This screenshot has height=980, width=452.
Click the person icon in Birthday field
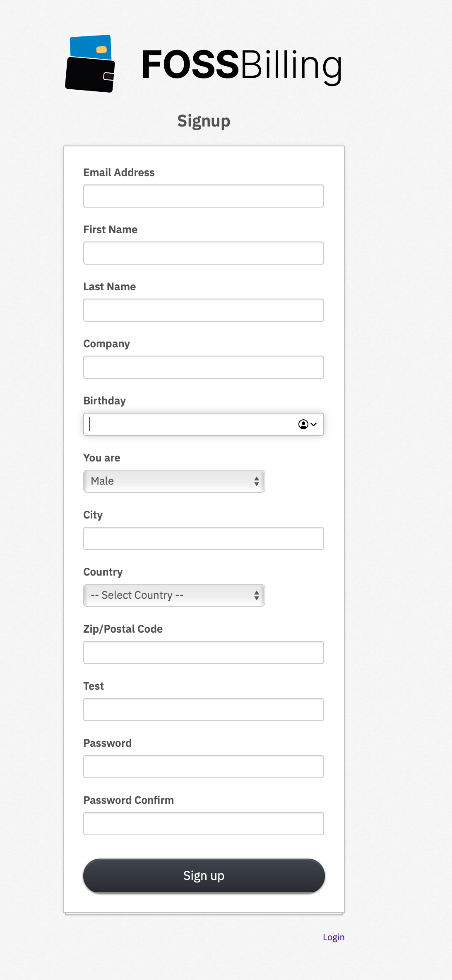coord(303,424)
